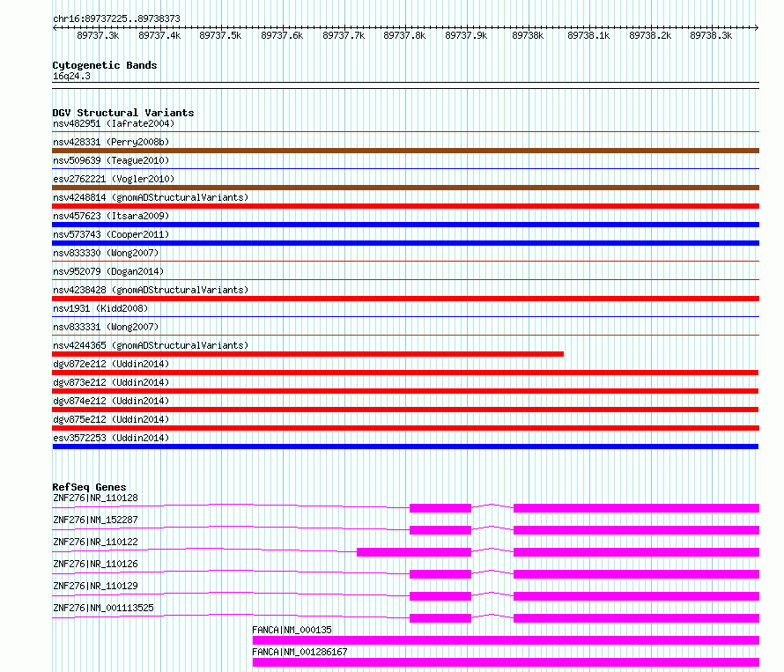Click the longer first exon of ZNF276|NR_110122

click(x=414, y=552)
